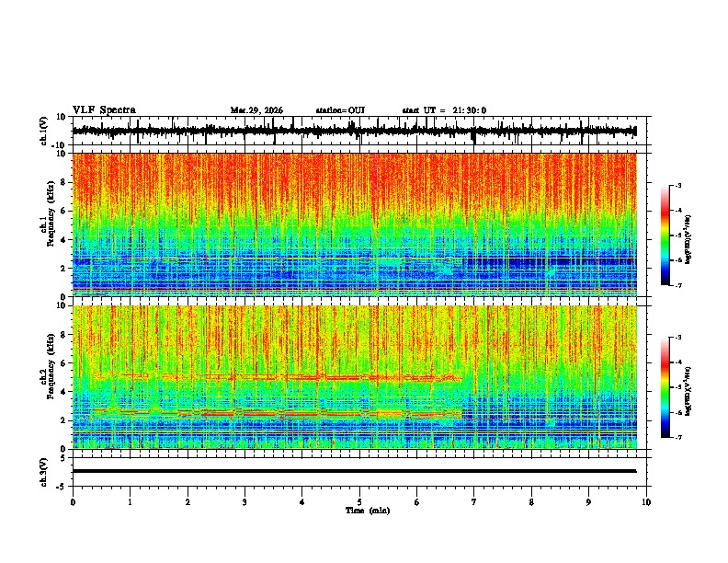The image size is (728, 563).
Task: Click the "-3" tick of ch.2 colorbar
Action: coord(677,338)
